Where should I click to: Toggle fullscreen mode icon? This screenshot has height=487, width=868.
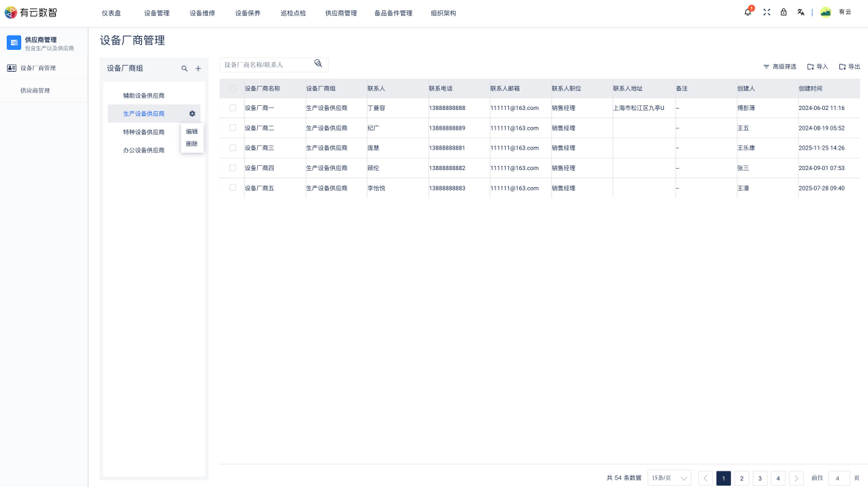click(x=766, y=12)
